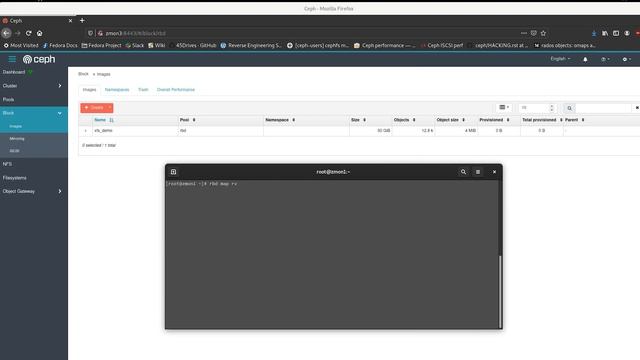Image resolution: width=640 pixels, height=360 pixels.
Task: Go to the Firefox home page
Action: click(x=40, y=33)
